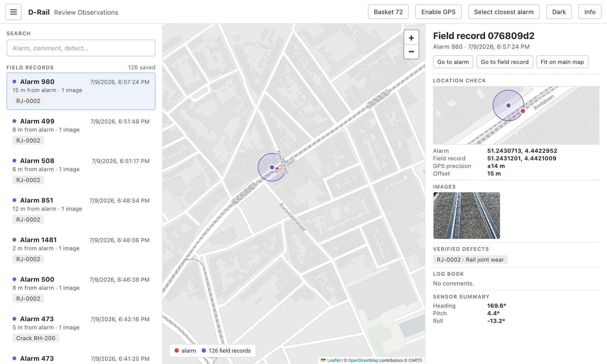Click Fit on main map
Image resolution: width=607 pixels, height=364 pixels.
[562, 62]
